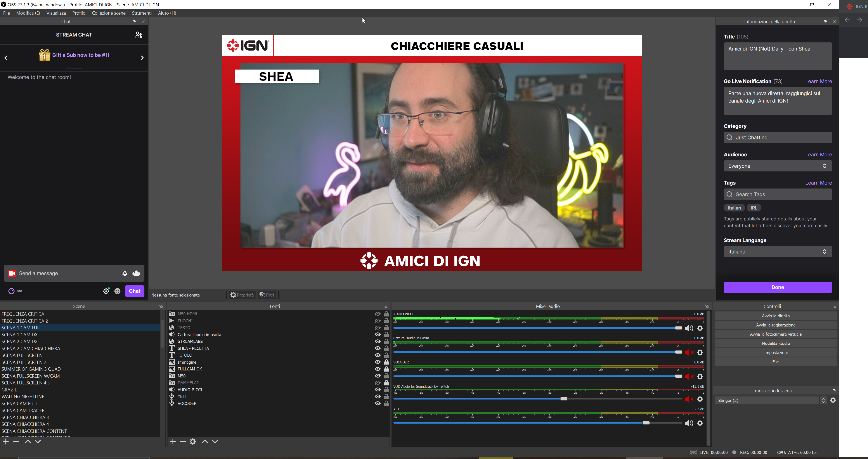Mute the YETI mixer channel
This screenshot has width=868, height=459.
689,423
